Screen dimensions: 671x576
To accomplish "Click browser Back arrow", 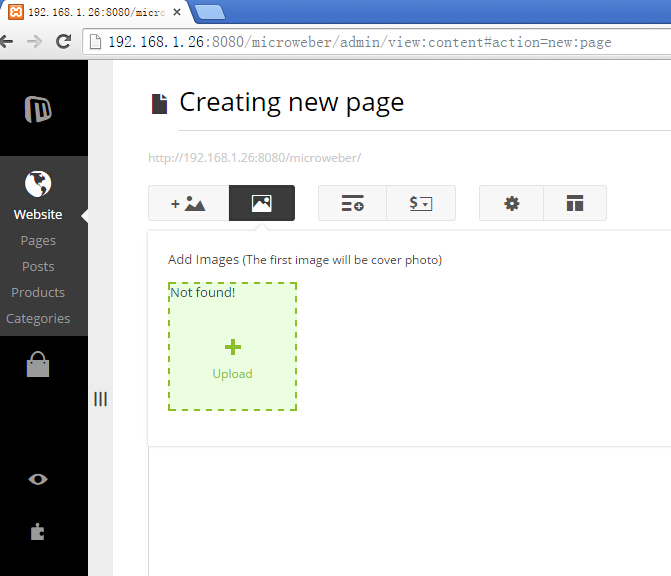I will click(x=6, y=42).
